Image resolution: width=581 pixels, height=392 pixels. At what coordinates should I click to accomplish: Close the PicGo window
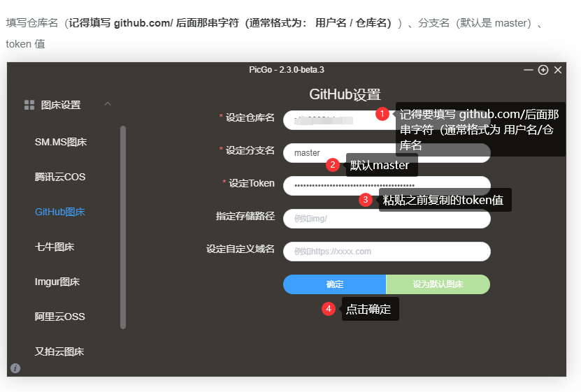click(558, 70)
